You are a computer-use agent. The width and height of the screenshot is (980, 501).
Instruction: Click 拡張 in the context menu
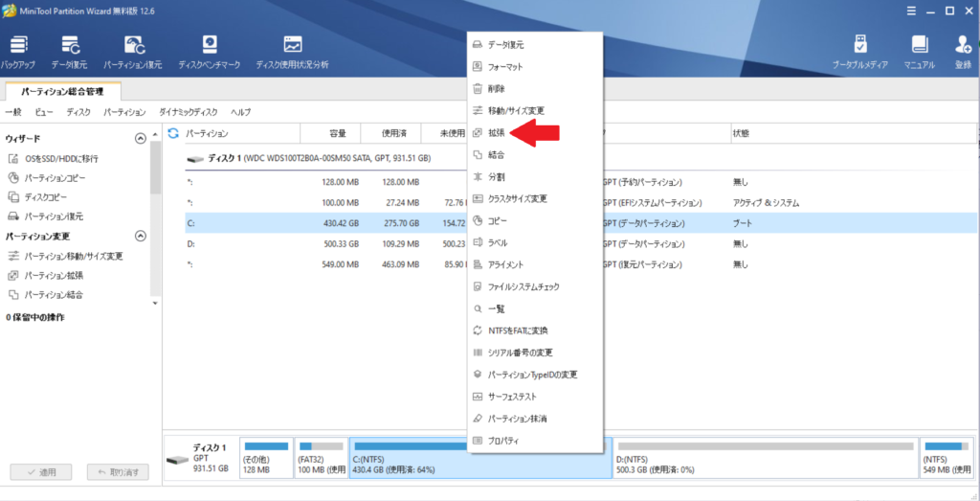(x=534, y=132)
